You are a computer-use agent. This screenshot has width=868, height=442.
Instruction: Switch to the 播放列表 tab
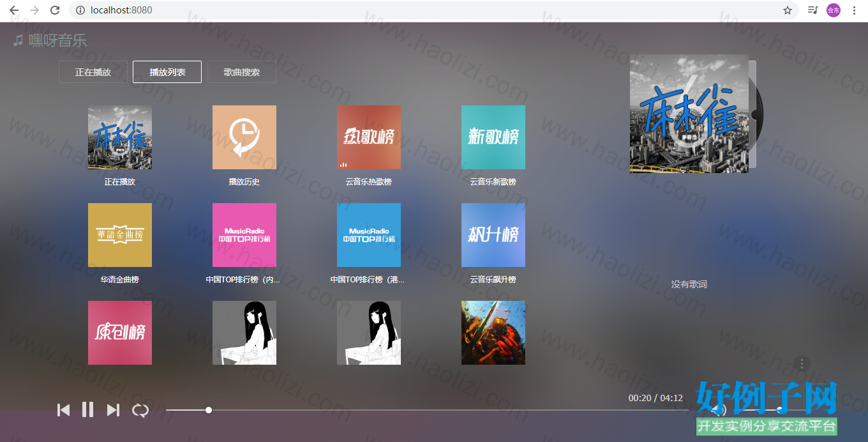coord(167,72)
